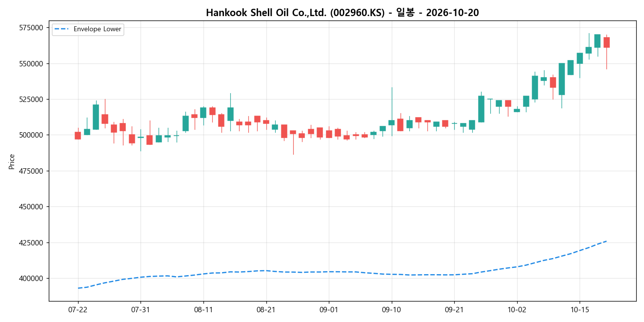Click the 09-10 date tick label
Screen dimensions: 644x322
[x=391, y=309]
